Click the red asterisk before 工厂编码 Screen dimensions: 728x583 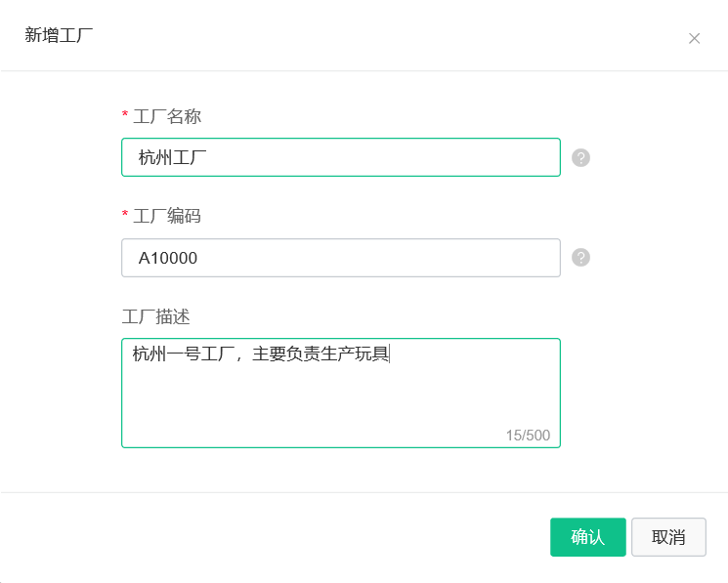click(125, 214)
